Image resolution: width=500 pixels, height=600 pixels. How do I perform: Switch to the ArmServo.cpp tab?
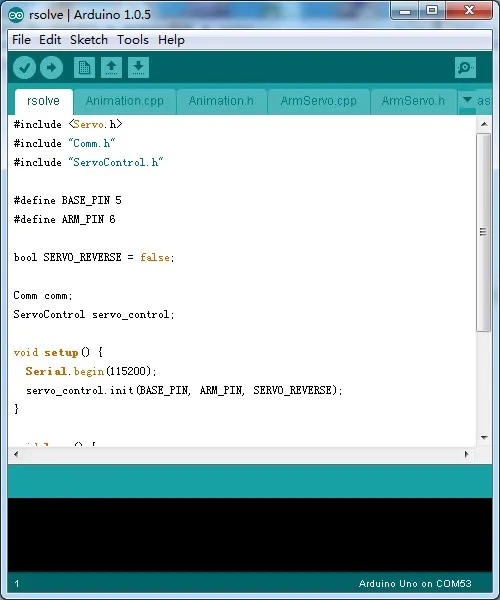pos(318,101)
